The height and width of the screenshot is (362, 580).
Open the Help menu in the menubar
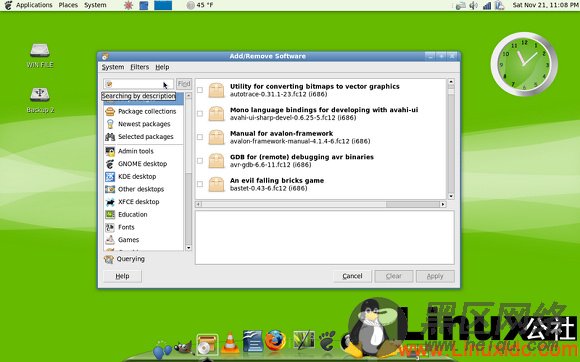[x=162, y=67]
